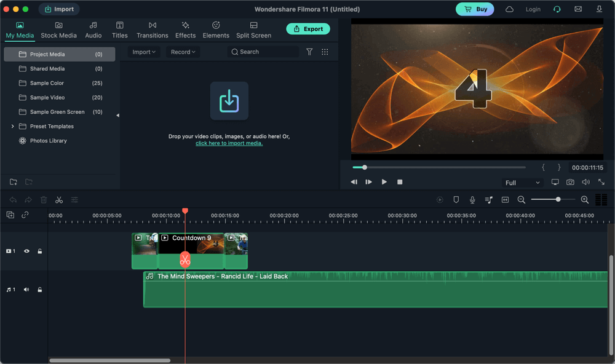Click the snapshot camera icon under preview
This screenshot has width=615, height=364.
pos(570,183)
